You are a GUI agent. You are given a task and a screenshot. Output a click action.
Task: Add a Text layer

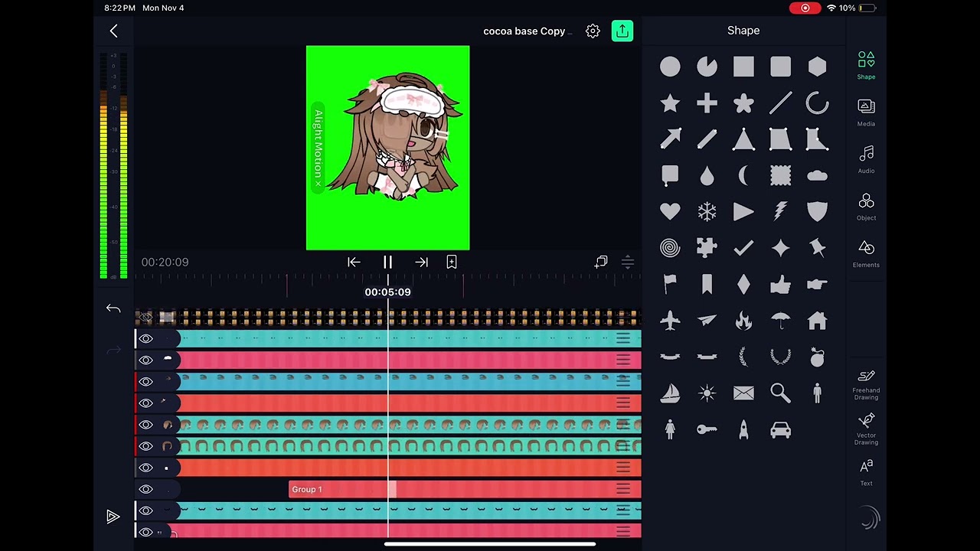pos(866,472)
